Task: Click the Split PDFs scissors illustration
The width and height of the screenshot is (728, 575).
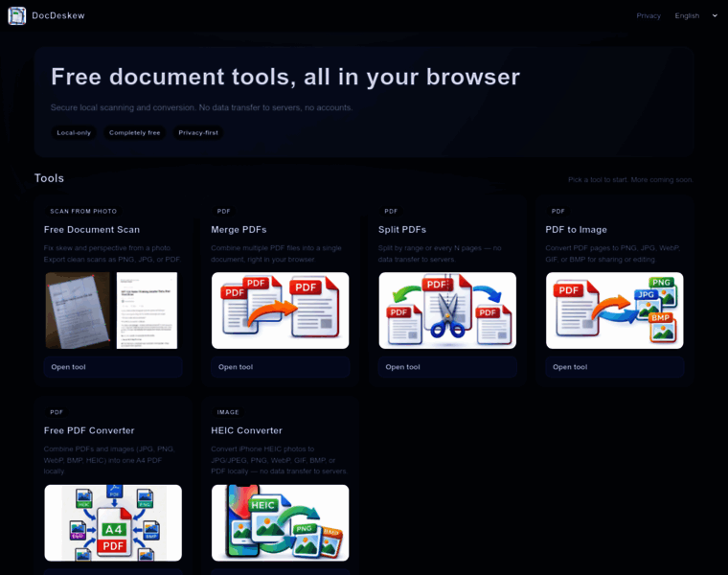Action: tap(447, 310)
